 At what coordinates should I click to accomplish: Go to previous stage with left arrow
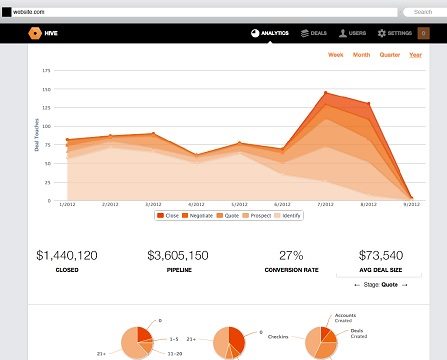click(357, 285)
